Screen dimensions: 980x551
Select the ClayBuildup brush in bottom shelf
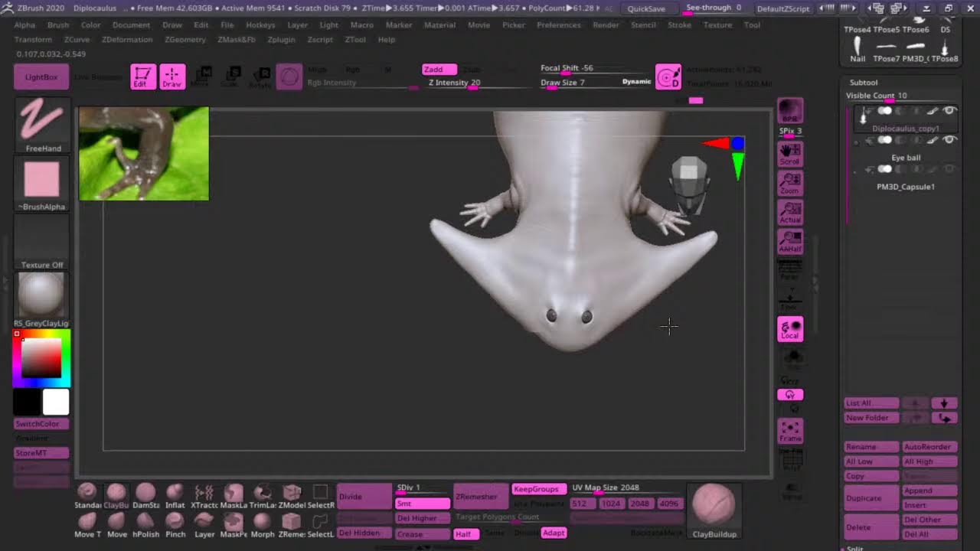[116, 496]
